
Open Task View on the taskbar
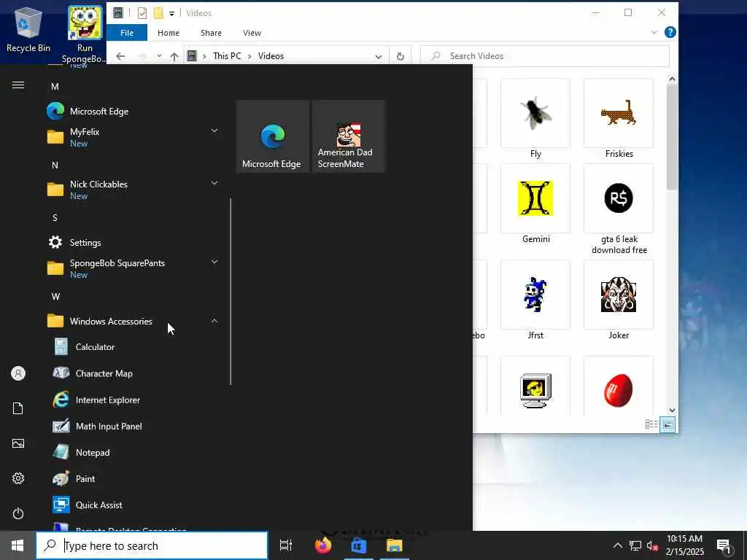[286, 545]
